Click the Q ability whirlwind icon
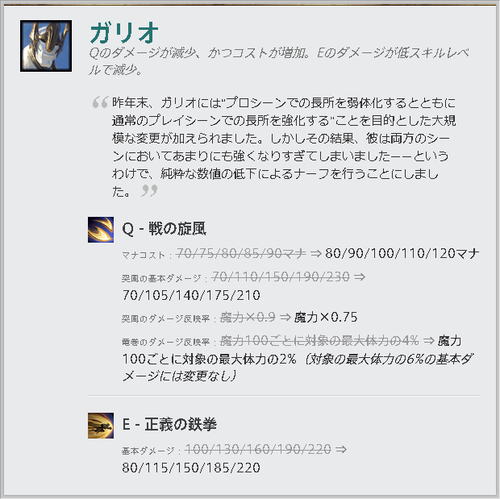 [101, 230]
